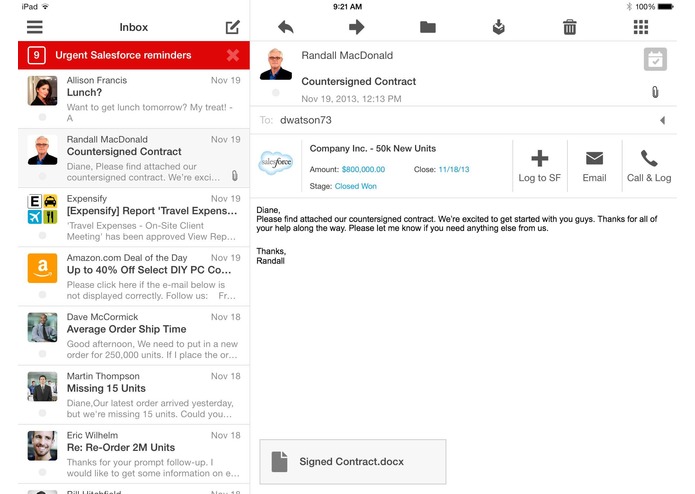Open the 9 reminders count badge
The image size is (695, 494).
(x=36, y=55)
